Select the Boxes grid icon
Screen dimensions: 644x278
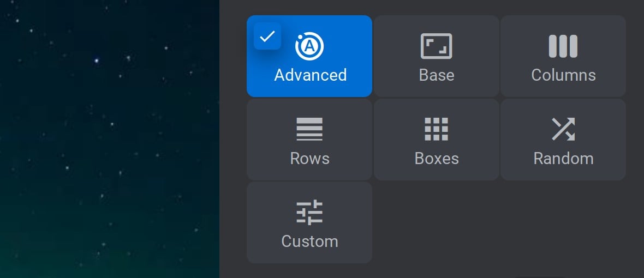click(436, 129)
